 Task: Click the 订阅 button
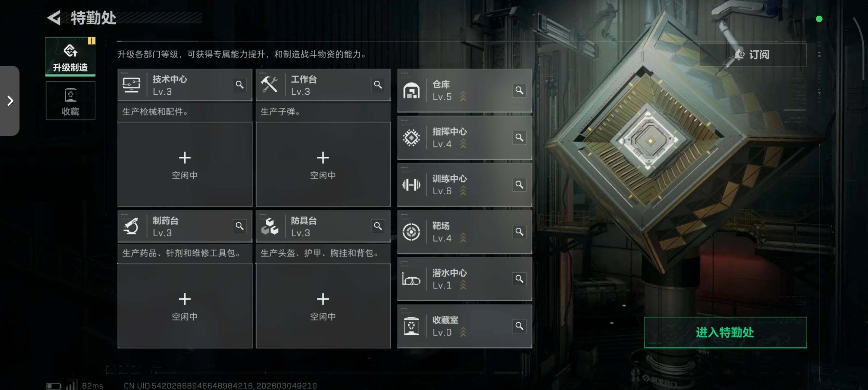(752, 55)
